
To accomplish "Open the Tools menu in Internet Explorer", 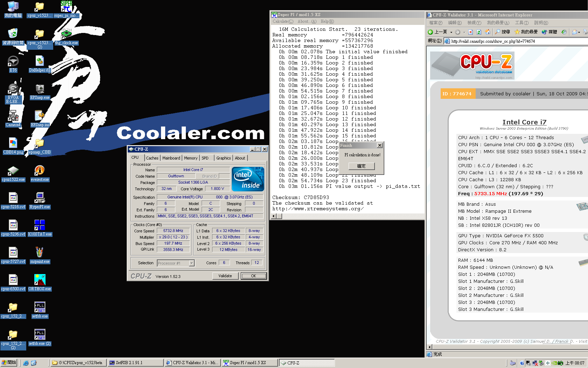I will [x=521, y=23].
